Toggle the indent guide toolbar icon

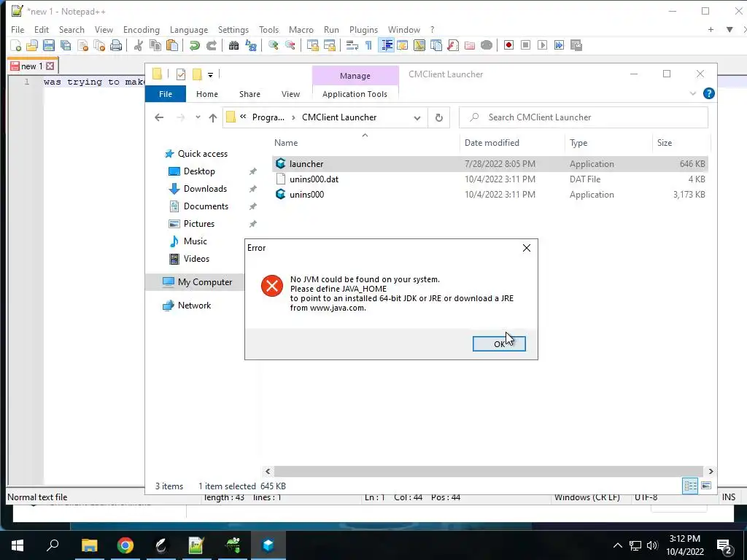pos(387,45)
